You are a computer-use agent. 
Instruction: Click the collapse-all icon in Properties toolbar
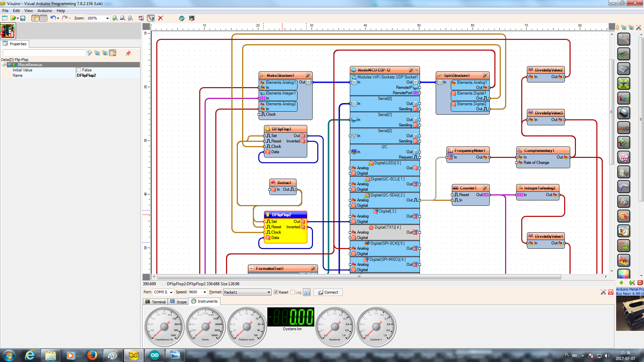[x=105, y=53]
